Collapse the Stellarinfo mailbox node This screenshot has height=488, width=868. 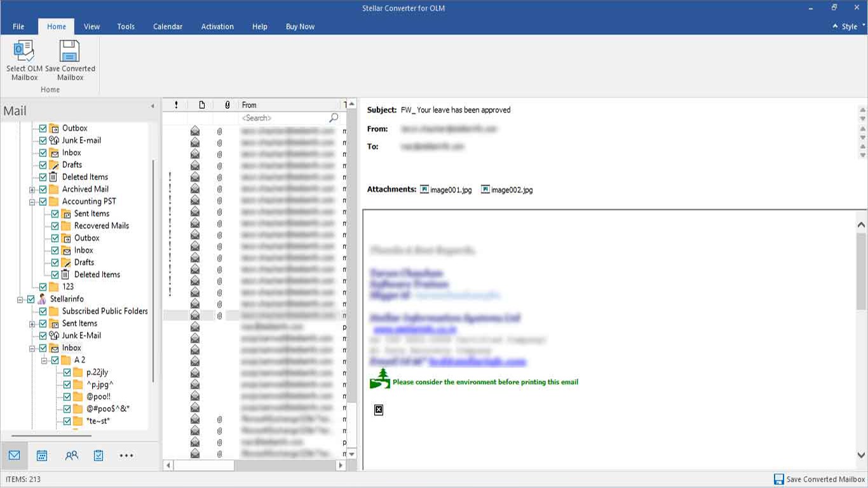[20, 299]
